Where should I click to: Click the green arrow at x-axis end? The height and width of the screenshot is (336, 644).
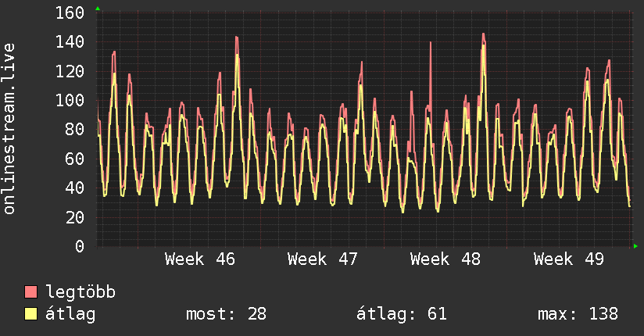pos(635,246)
